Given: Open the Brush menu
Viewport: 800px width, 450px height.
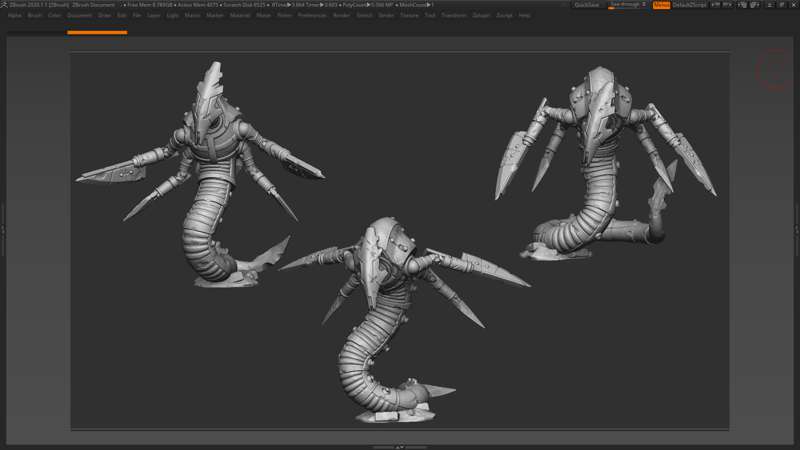Looking at the screenshot, I should point(35,16).
